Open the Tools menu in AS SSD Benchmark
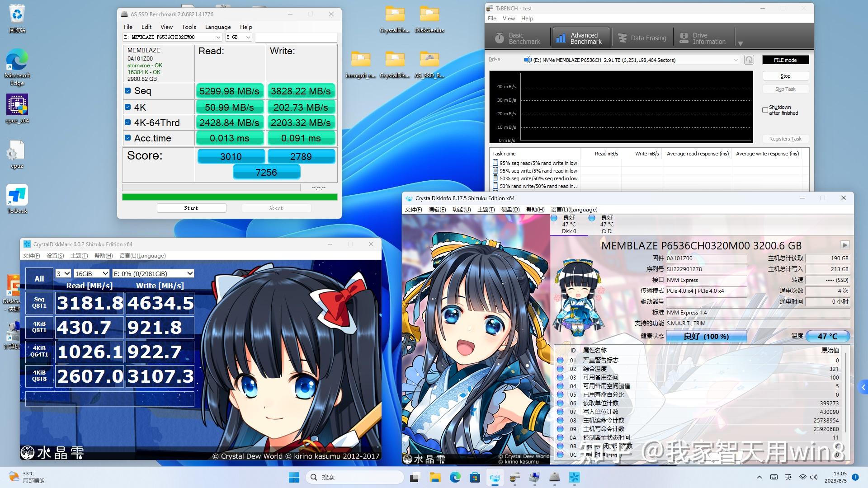 click(x=189, y=27)
